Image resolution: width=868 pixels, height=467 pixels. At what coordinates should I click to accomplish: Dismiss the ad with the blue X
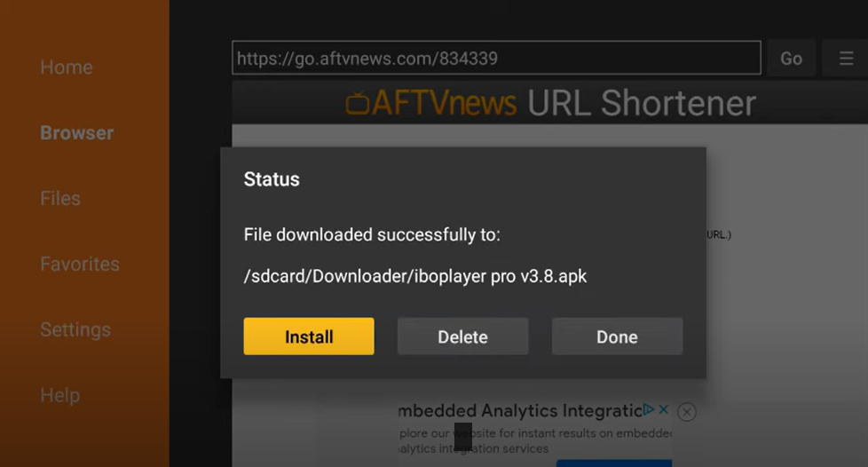(x=663, y=409)
